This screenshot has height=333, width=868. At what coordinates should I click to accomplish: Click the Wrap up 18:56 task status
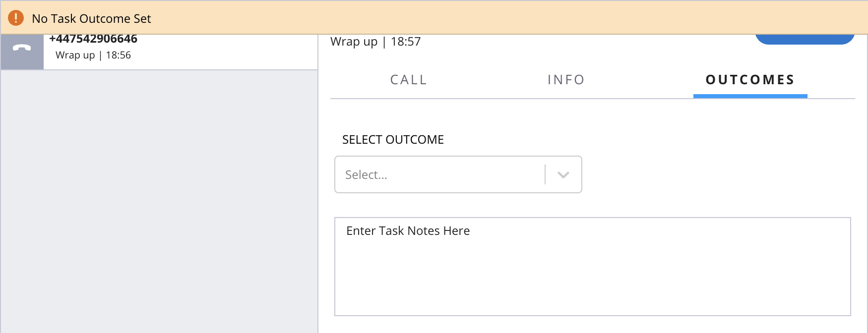93,55
